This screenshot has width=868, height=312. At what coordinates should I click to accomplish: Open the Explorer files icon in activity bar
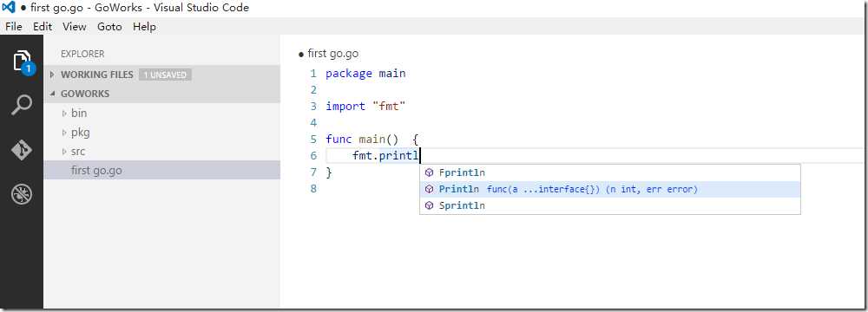pos(23,62)
